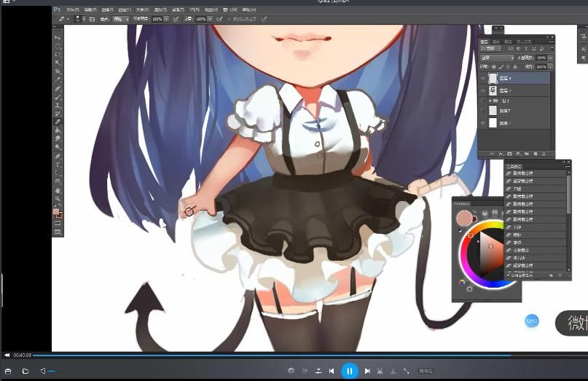Screen dimensions: 588x381
Task: Open layer filter type dropdown
Action: click(490, 49)
